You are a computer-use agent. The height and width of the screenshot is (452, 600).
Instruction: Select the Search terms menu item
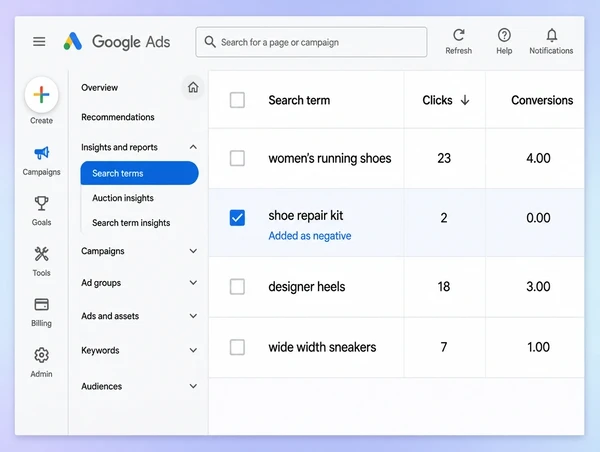coord(139,173)
